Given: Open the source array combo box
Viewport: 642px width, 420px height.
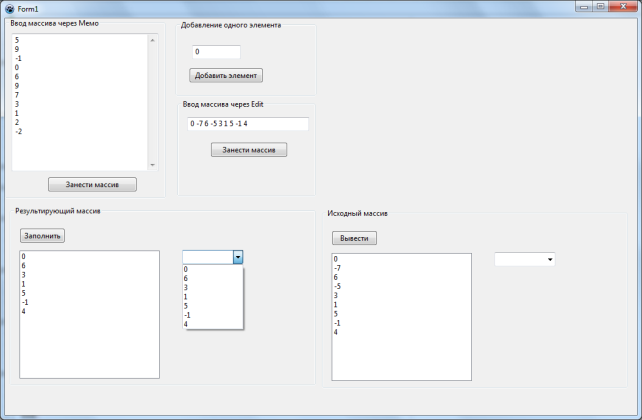Looking at the screenshot, I should [x=550, y=260].
